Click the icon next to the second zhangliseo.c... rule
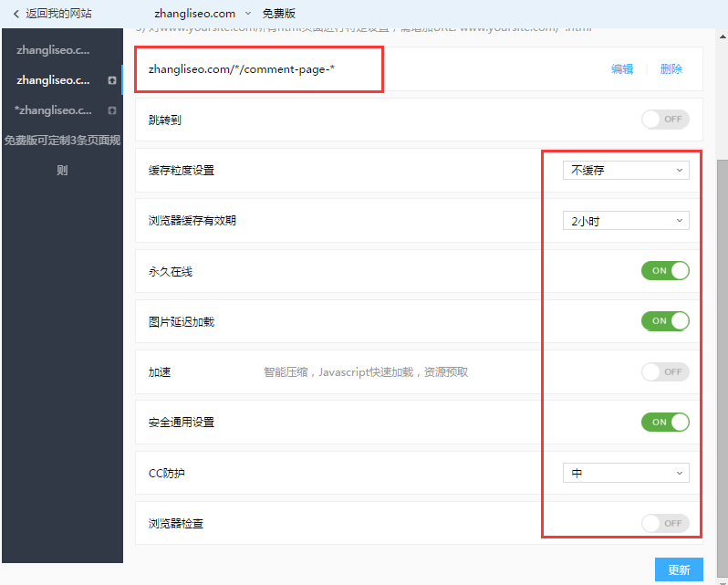The image size is (728, 585). tap(112, 80)
